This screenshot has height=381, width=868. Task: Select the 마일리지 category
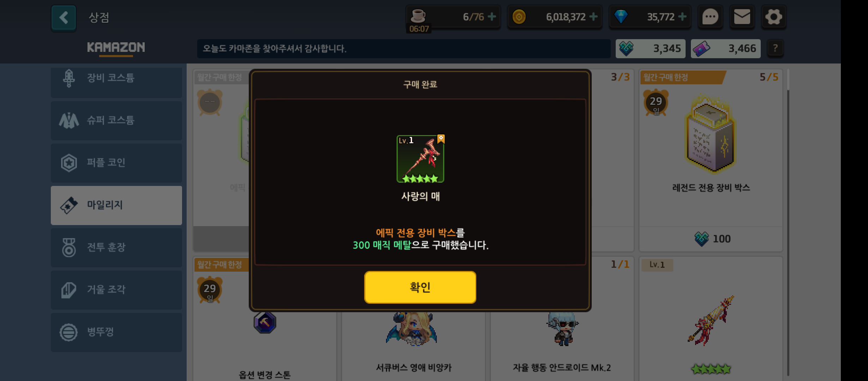click(116, 205)
